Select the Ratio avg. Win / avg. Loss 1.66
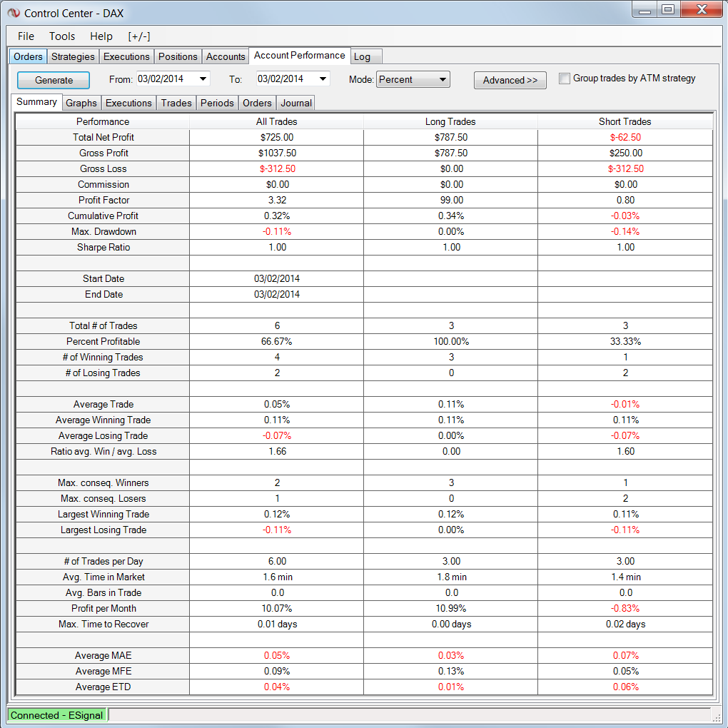Image resolution: width=728 pixels, height=728 pixels. [277, 451]
